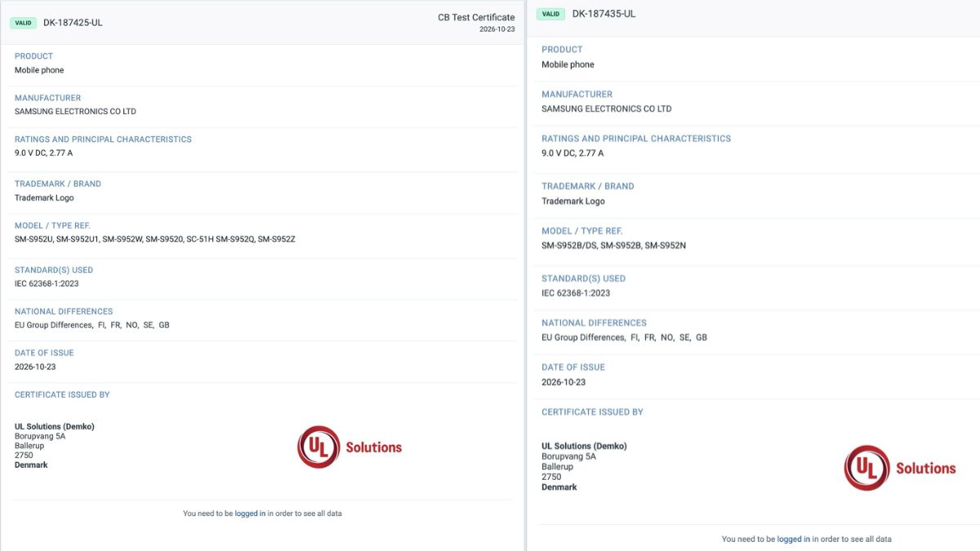Open the logged in link on right certificate

tap(793, 539)
